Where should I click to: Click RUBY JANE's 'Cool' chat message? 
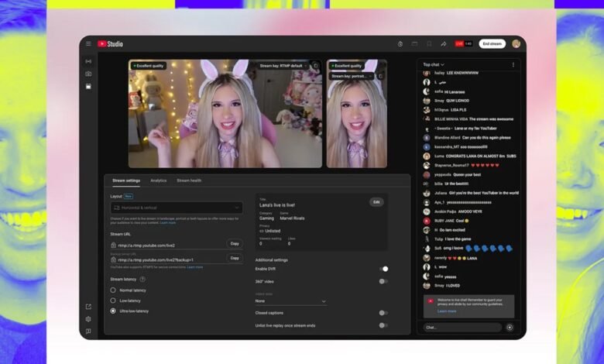click(x=462, y=221)
